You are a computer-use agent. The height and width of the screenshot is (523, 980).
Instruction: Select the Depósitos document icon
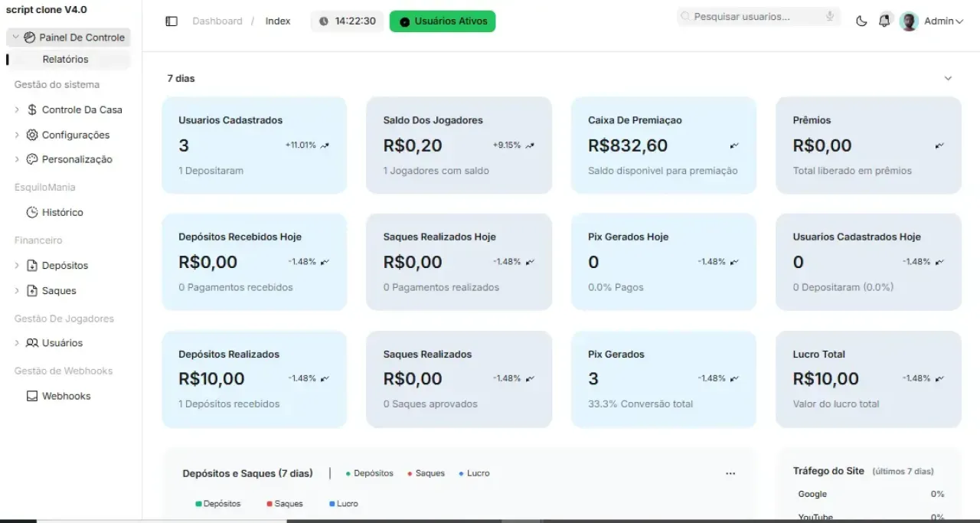31,265
